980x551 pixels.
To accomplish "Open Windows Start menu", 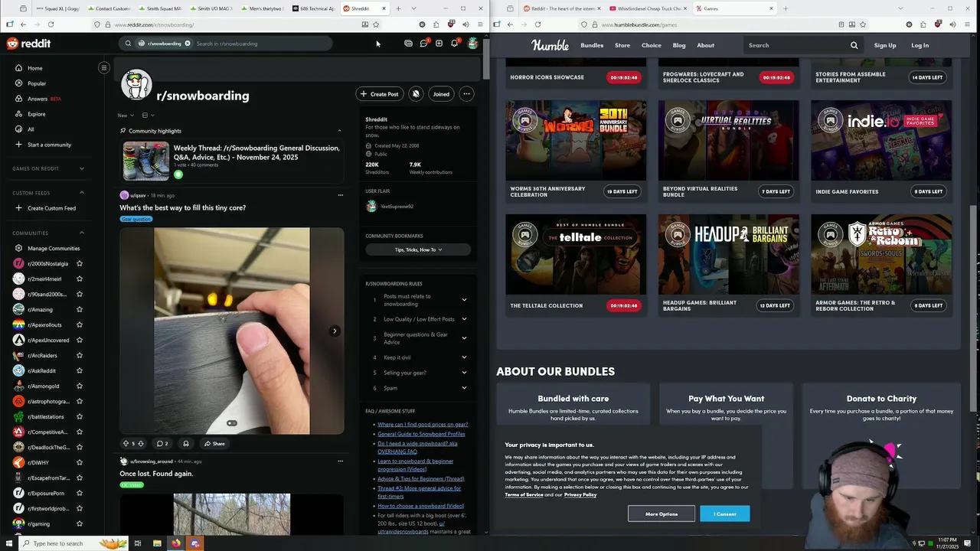I will [9, 543].
